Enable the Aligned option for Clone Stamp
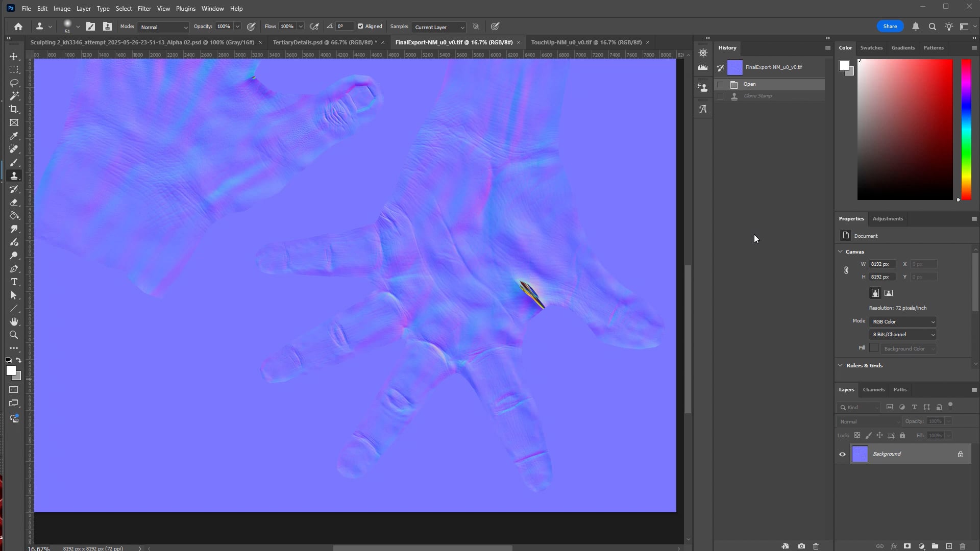The width and height of the screenshot is (980, 551). 359,26
